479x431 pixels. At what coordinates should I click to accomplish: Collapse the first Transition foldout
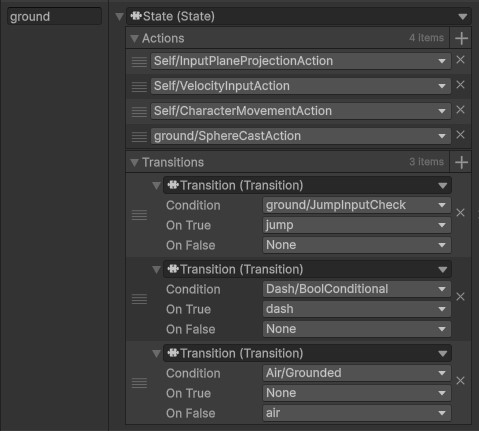(156, 186)
